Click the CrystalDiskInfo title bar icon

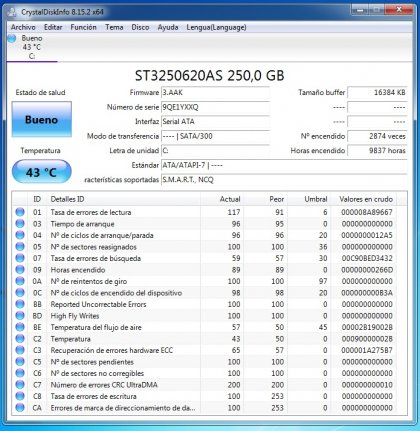[x=12, y=12]
